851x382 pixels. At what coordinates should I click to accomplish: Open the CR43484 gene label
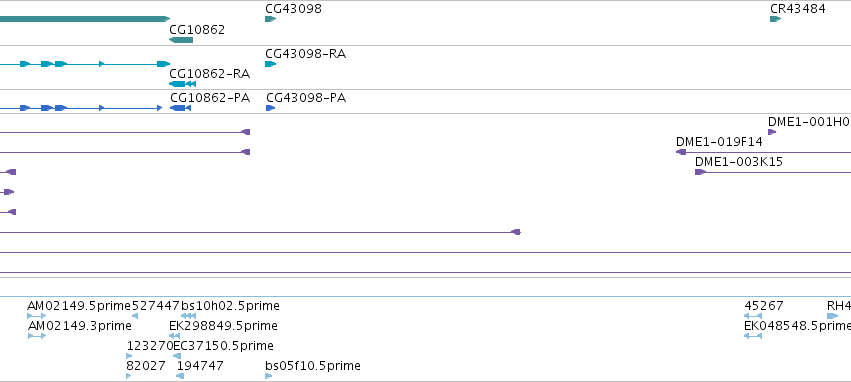[798, 9]
